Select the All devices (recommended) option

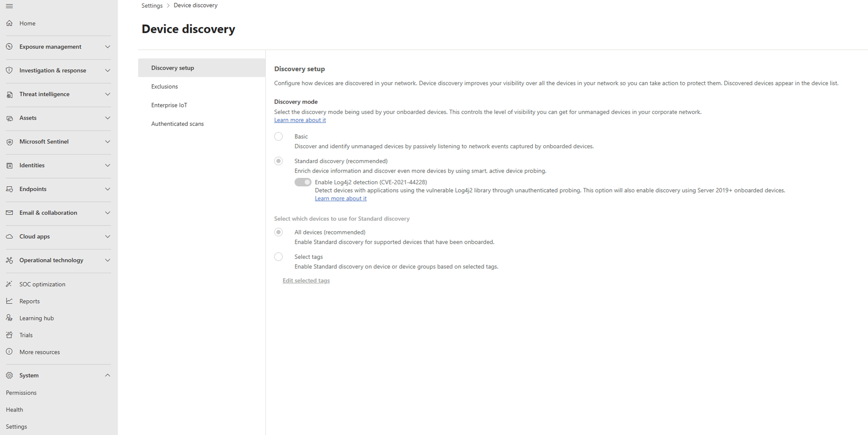(x=279, y=232)
